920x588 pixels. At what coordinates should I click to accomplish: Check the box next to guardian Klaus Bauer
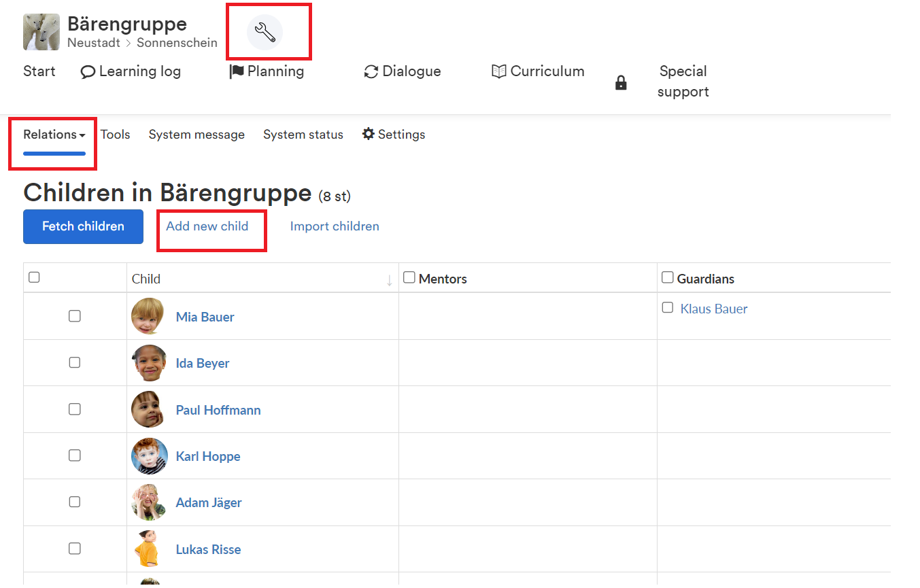pyautogui.click(x=668, y=307)
